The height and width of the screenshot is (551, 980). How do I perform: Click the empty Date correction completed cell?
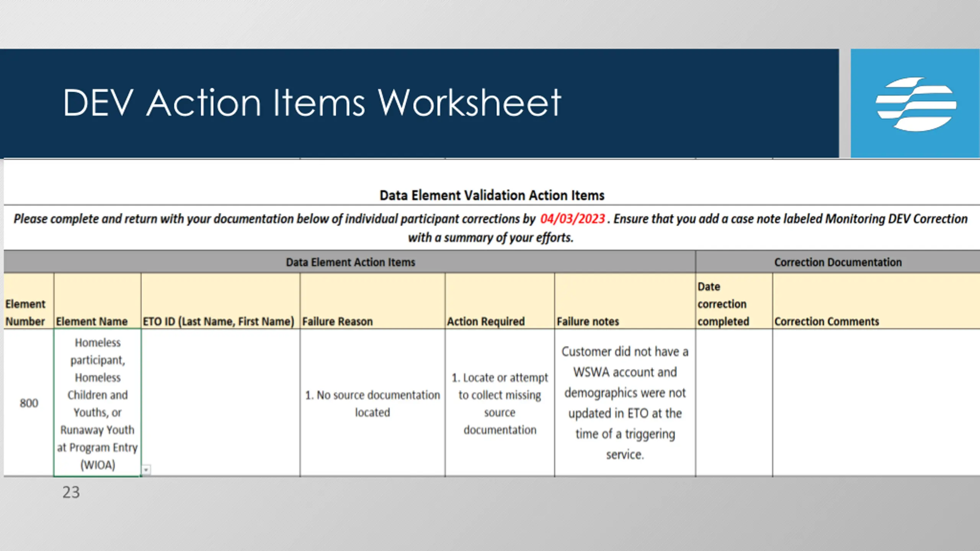(x=734, y=403)
